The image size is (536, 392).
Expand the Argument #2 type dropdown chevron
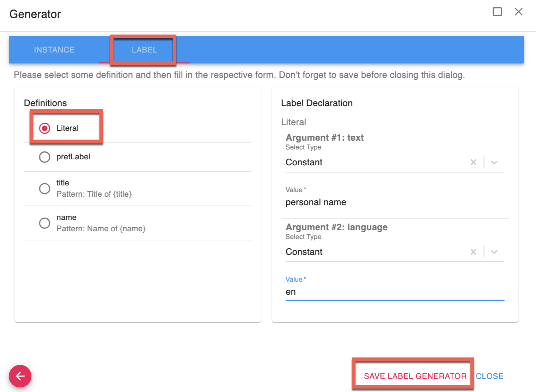click(494, 252)
